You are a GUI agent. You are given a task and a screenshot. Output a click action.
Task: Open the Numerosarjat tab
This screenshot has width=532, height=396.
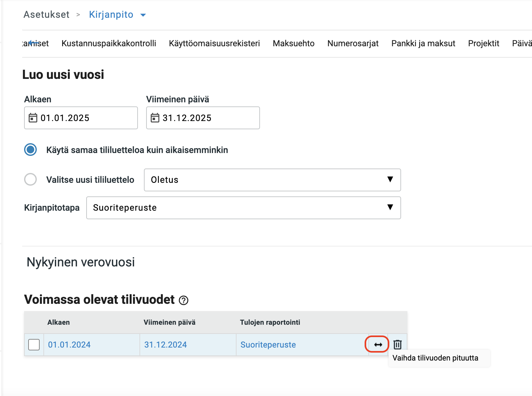(x=353, y=43)
